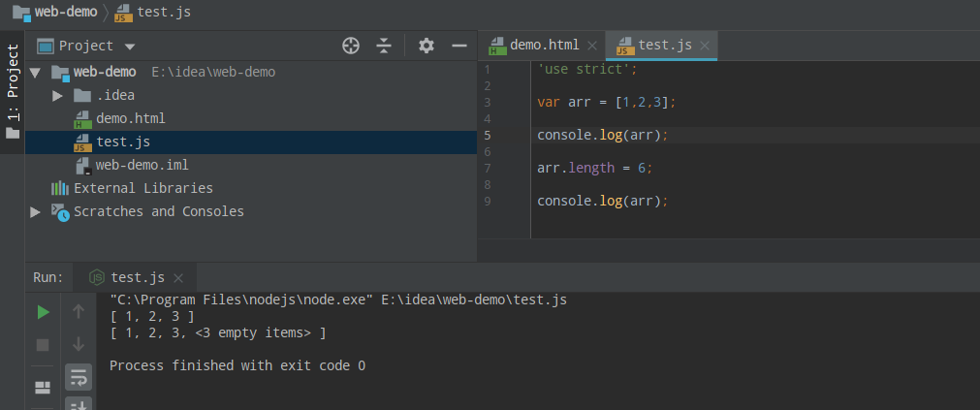Click second console.log(arr) on line 9
Image resolution: width=980 pixels, height=410 pixels.
pyautogui.click(x=603, y=202)
